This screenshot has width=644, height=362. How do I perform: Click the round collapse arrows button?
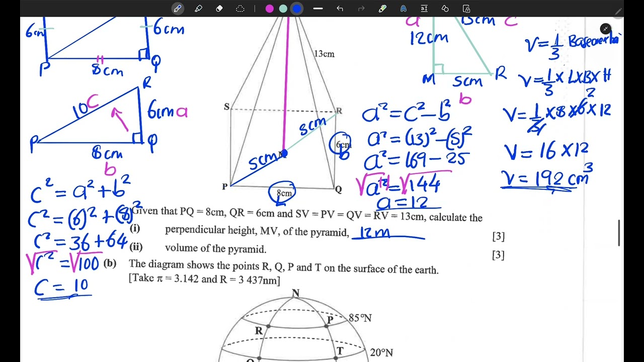click(605, 29)
